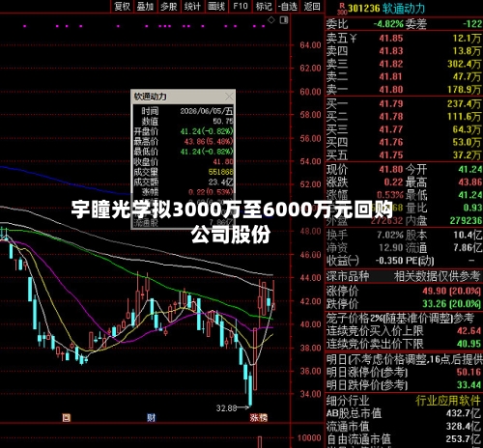The height and width of the screenshot is (448, 483).
Task: Click the 收益(一) value -0.350
Action: click(389, 261)
